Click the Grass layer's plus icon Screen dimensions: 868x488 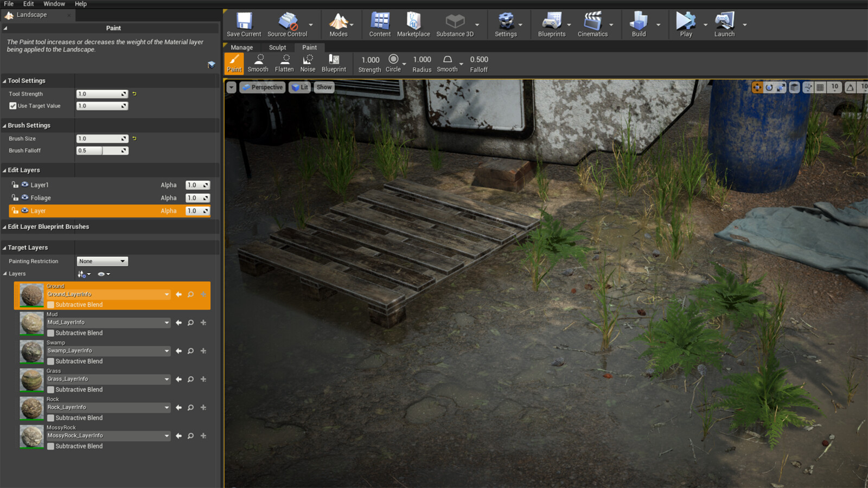coord(203,379)
